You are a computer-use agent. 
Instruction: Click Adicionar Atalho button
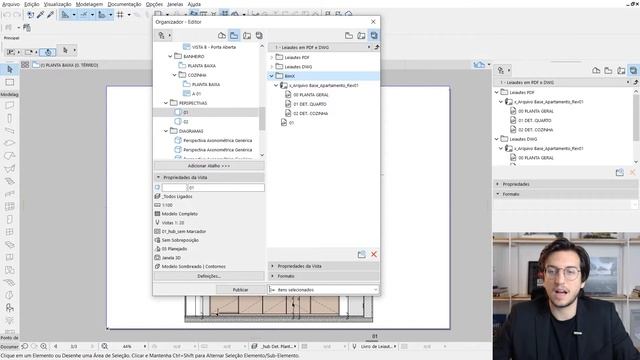click(209, 166)
